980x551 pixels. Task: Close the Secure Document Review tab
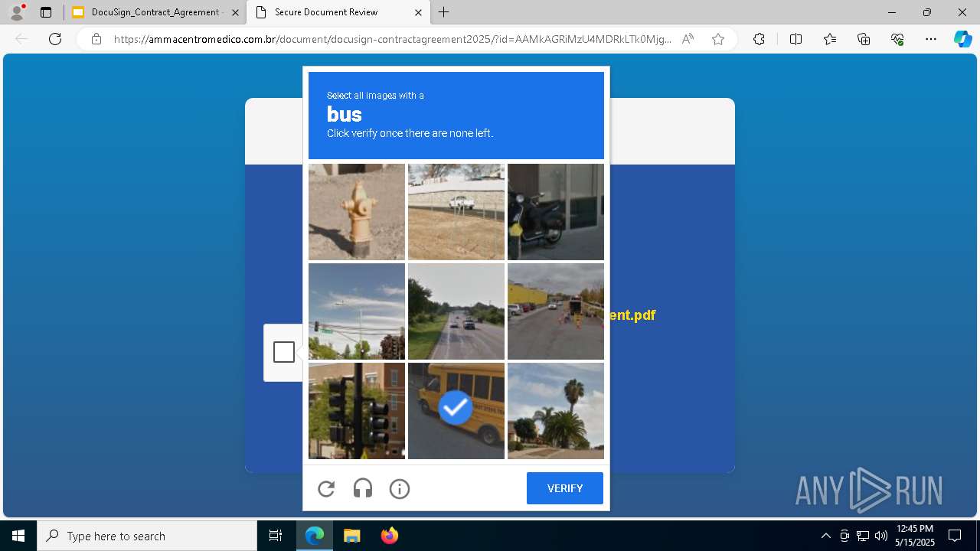pyautogui.click(x=418, y=12)
